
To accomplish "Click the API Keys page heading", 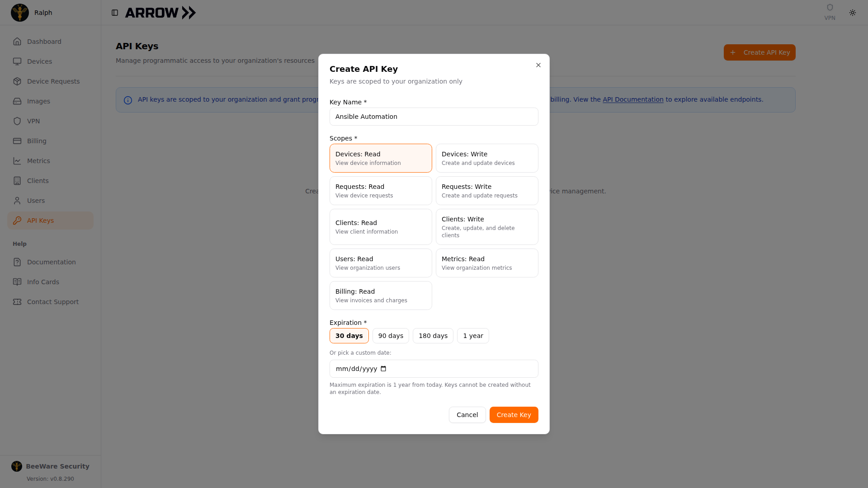I will click(137, 46).
